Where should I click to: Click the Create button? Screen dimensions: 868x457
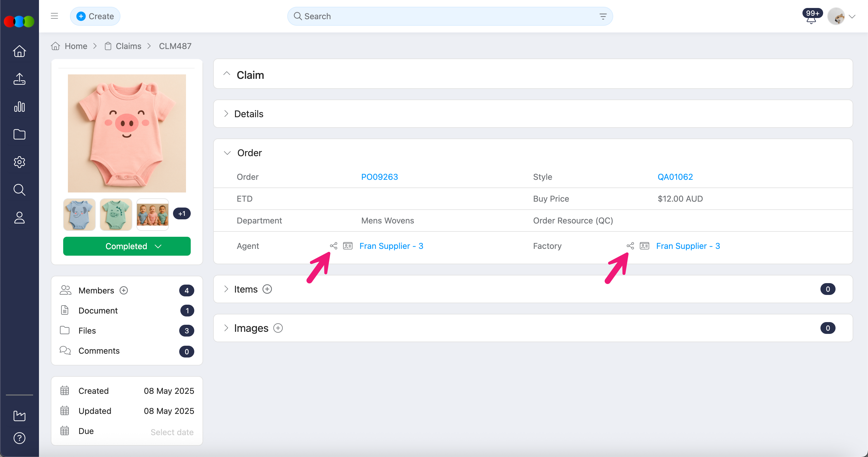(95, 16)
